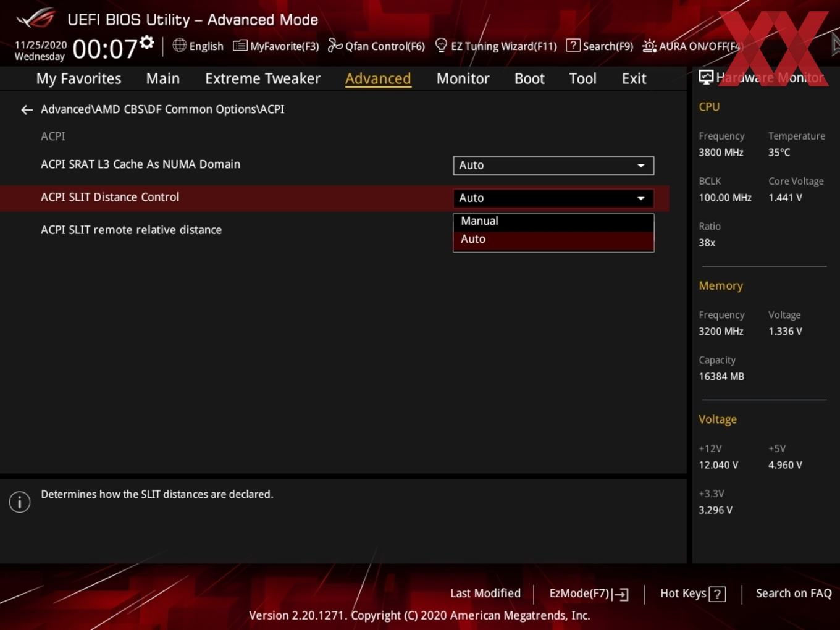Image resolution: width=840 pixels, height=630 pixels.
Task: Click Hot Keys question mark icon
Action: click(x=717, y=594)
